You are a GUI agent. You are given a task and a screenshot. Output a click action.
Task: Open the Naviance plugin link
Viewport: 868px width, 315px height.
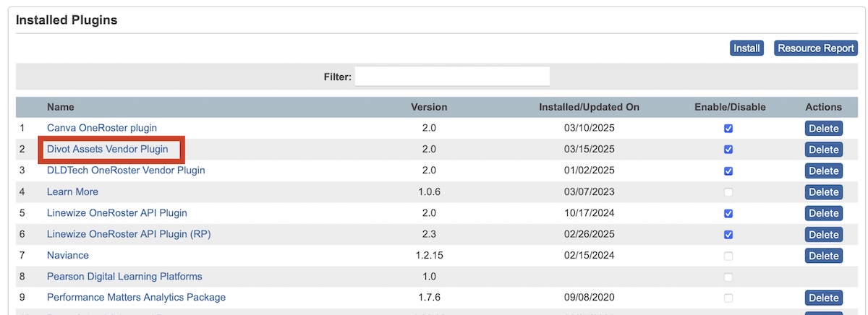[x=68, y=256]
